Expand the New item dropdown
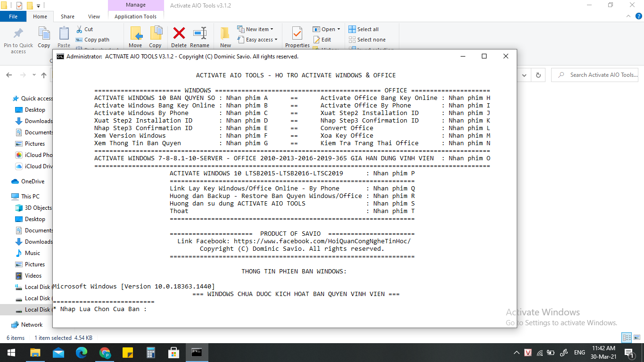 pyautogui.click(x=255, y=29)
